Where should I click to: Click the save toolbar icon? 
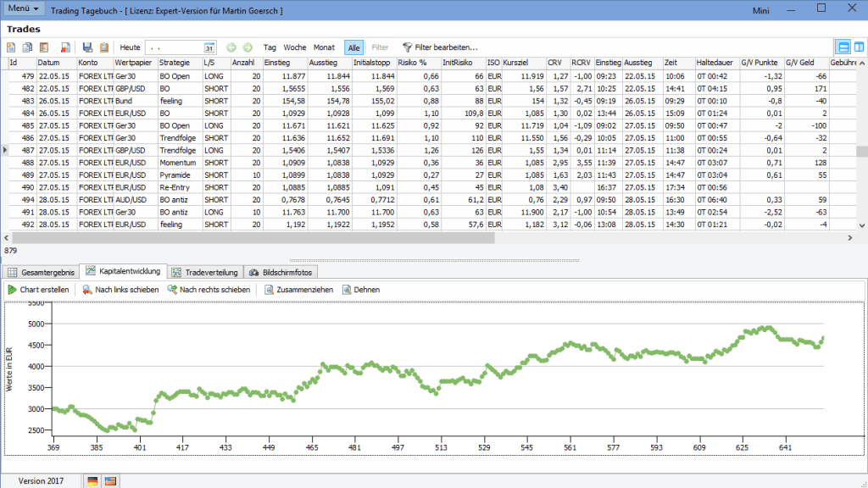[x=87, y=48]
